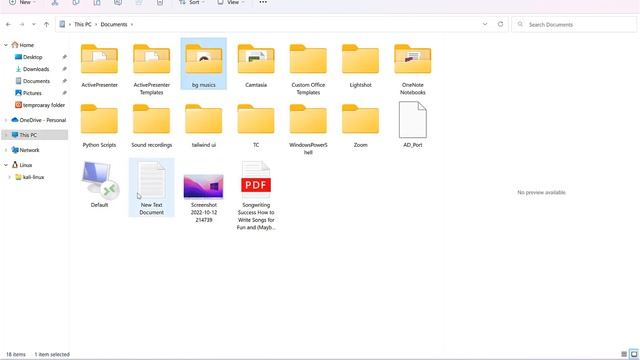This screenshot has height=360, width=640.
Task: Click the pin icon beside Desktop
Action: (x=64, y=57)
